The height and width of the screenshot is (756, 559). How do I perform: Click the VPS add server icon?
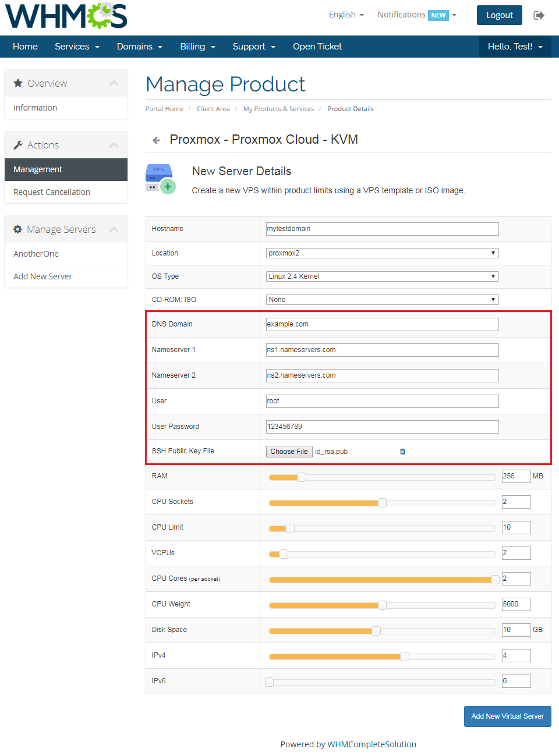160,179
